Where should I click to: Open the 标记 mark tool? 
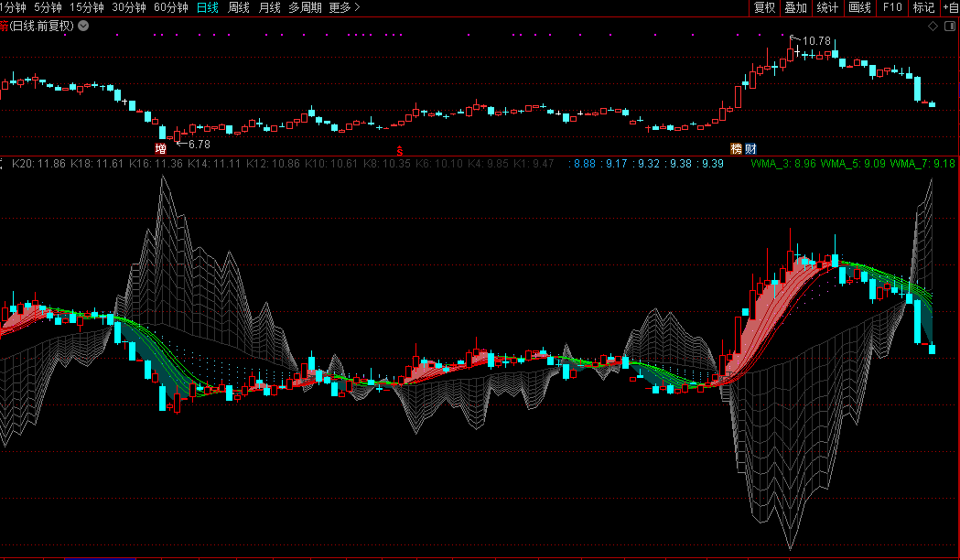tap(923, 7)
